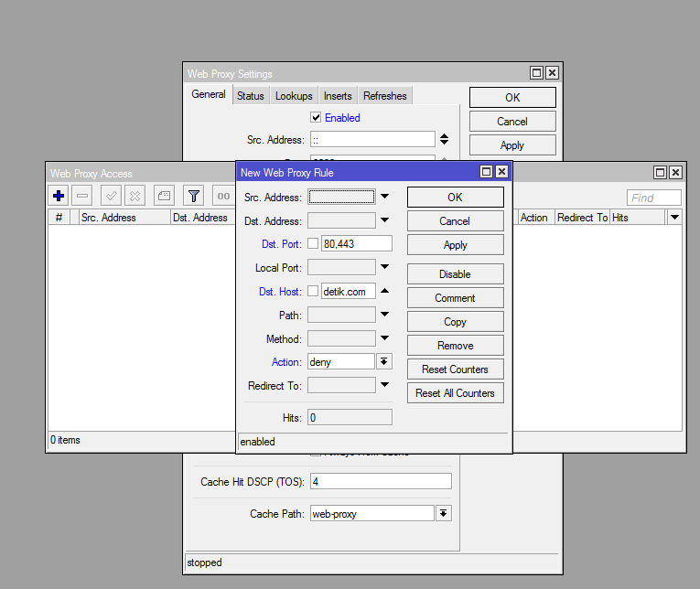Expand the Method field arrow
Viewport: 700px width, 589px height.
click(385, 338)
